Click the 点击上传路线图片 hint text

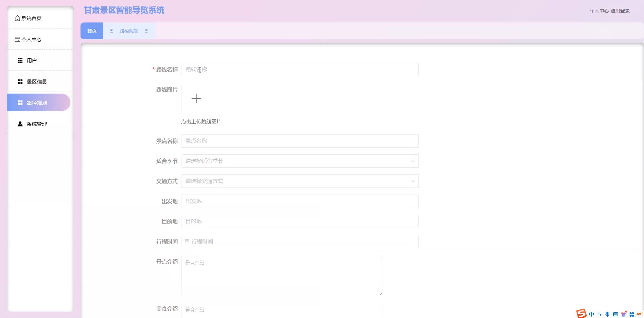(201, 121)
